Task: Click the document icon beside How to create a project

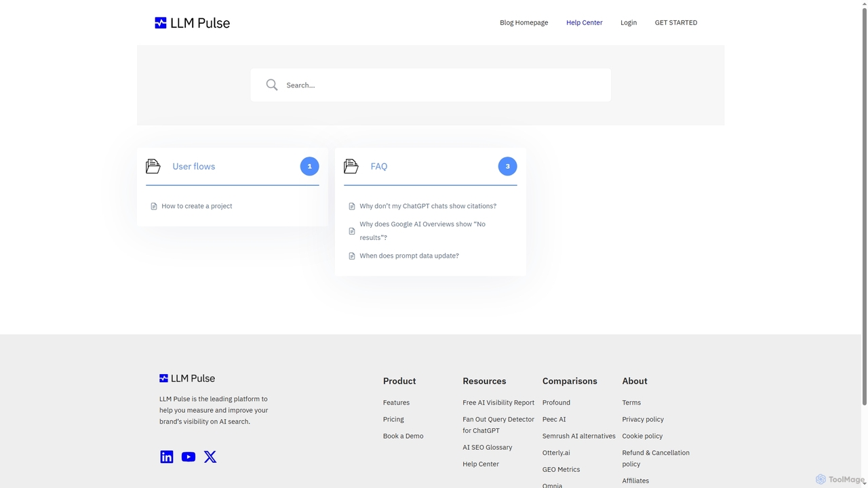Action: [x=154, y=206]
